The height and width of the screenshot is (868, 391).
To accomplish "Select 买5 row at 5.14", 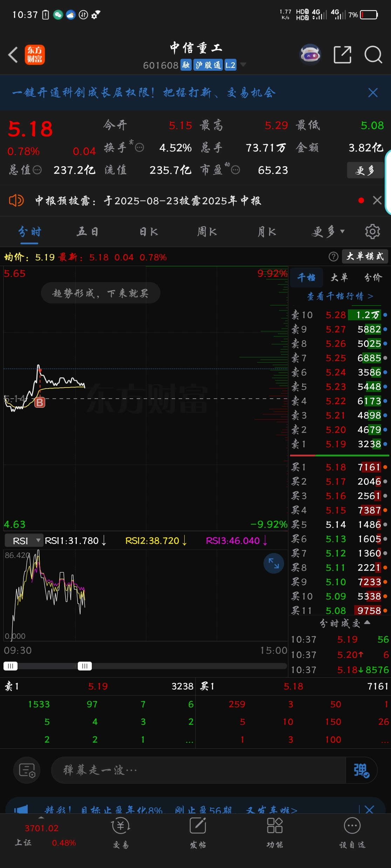I will (339, 525).
